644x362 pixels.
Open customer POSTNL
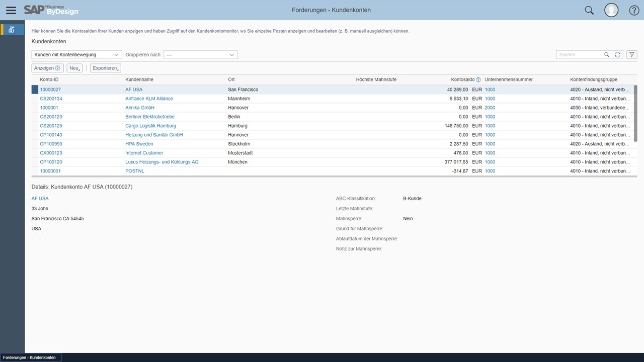[x=135, y=171]
